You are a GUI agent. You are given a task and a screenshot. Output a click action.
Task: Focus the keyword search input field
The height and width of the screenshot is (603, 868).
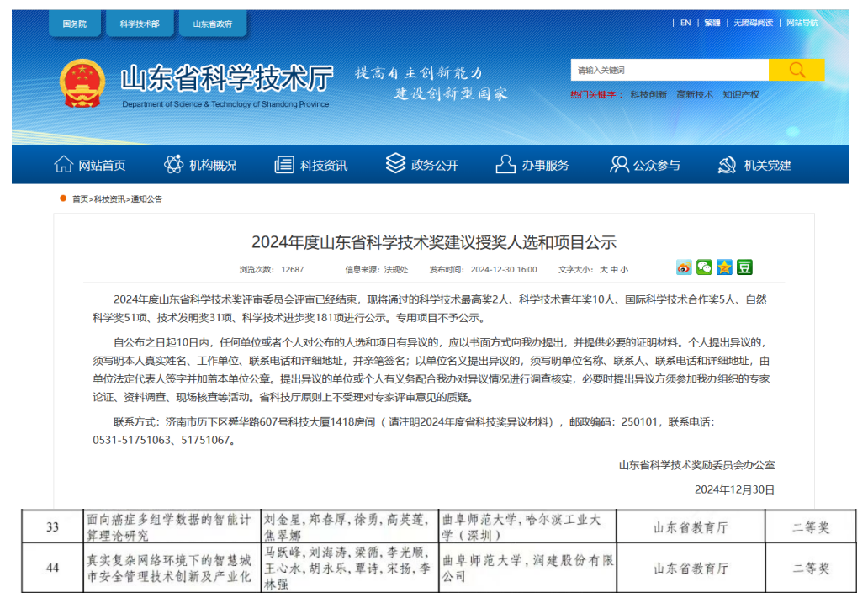pyautogui.click(x=669, y=70)
